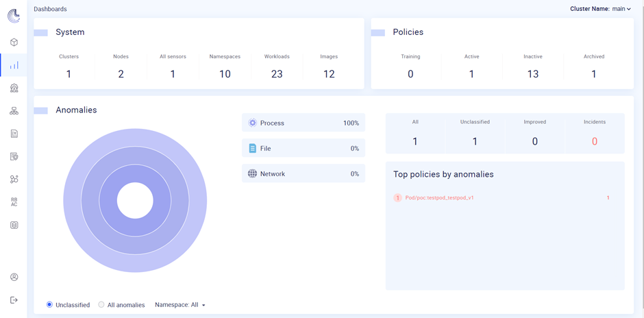Click the logout icon in sidebar

click(x=14, y=300)
